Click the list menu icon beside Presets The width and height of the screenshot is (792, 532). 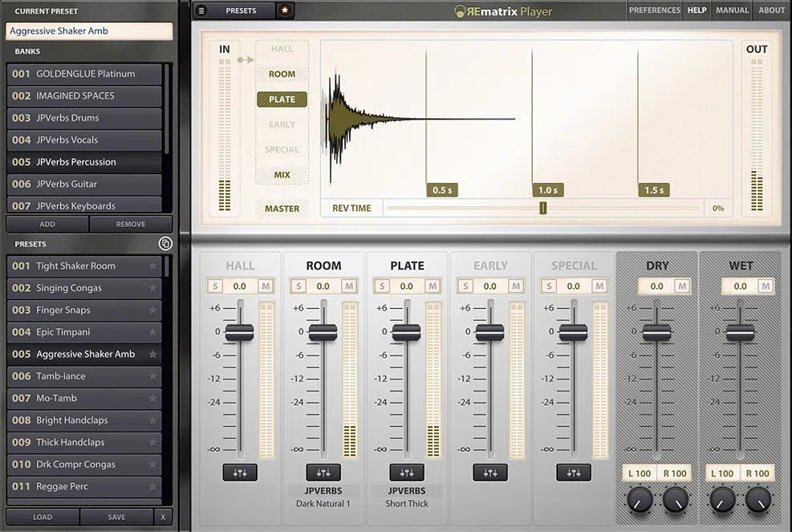pos(201,10)
